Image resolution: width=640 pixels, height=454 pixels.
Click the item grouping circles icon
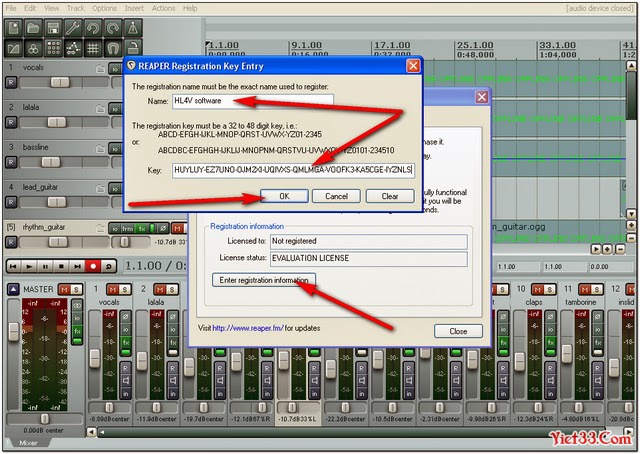click(33, 48)
